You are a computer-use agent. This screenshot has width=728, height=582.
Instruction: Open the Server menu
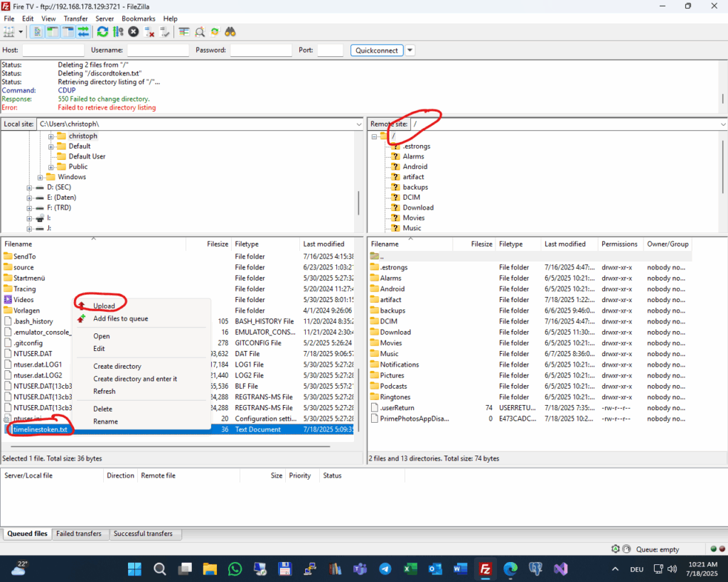pos(105,18)
